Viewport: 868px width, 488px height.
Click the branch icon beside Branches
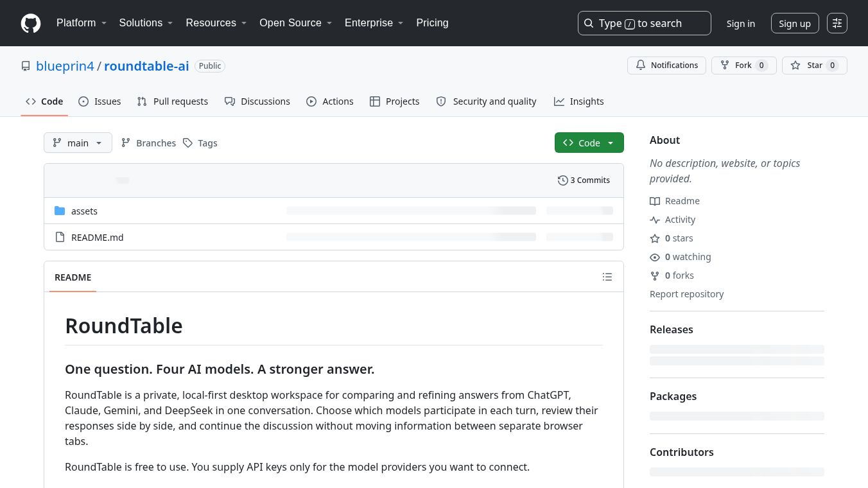coord(126,143)
